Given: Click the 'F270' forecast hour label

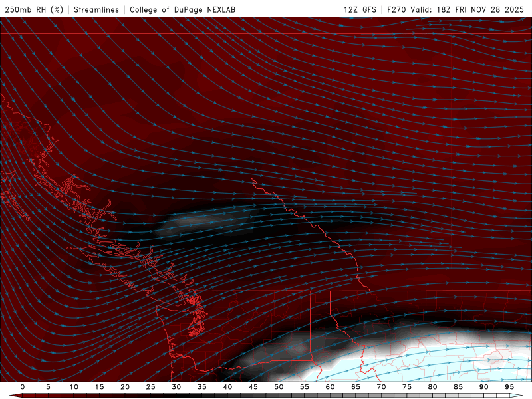Looking at the screenshot, I should (396, 9).
